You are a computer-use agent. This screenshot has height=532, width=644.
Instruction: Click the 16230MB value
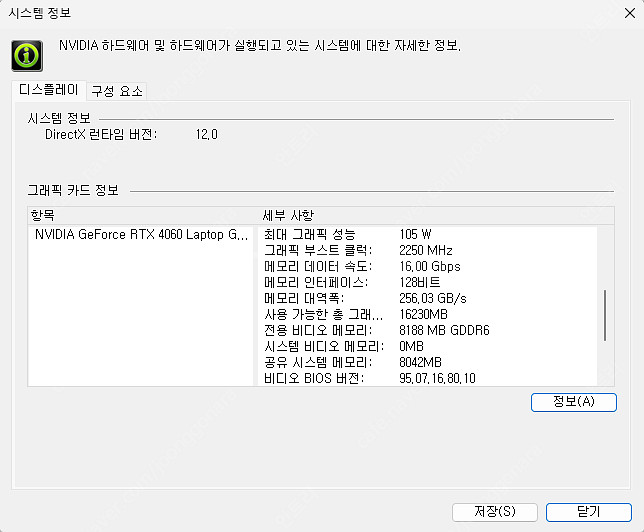[x=423, y=315]
